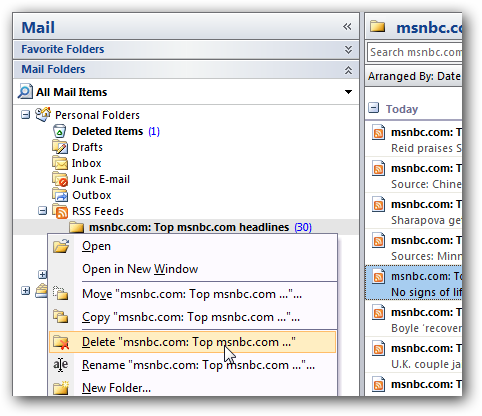Collapse the Personal Folders tree node
The image size is (482, 416).
25,115
